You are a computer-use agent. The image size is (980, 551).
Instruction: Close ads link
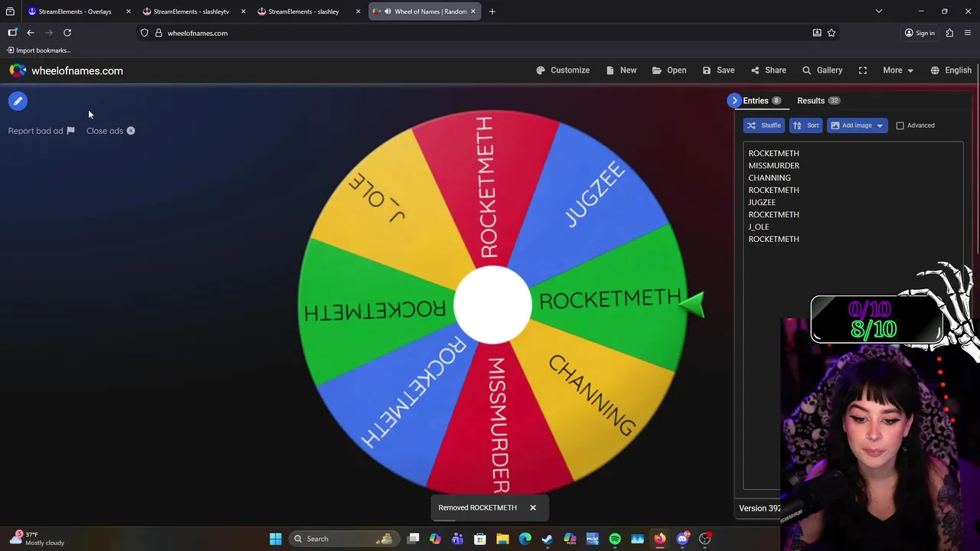[110, 131]
